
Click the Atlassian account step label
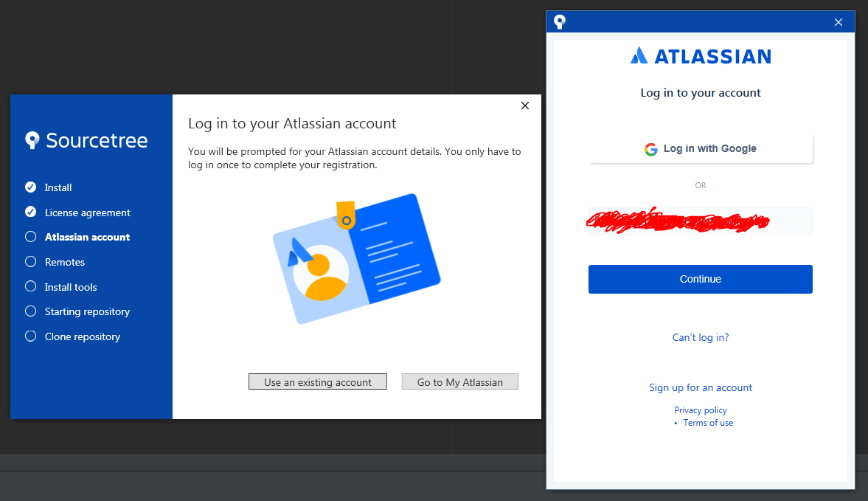(x=88, y=237)
